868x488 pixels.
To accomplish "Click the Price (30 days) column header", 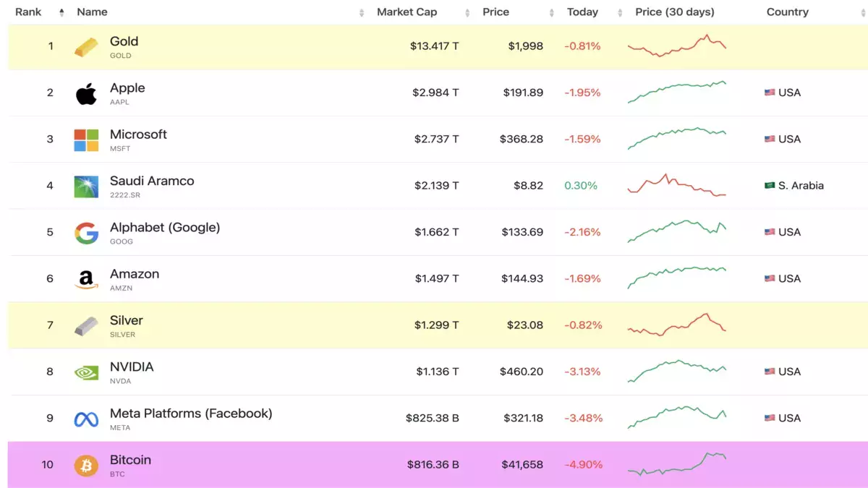I will click(675, 12).
